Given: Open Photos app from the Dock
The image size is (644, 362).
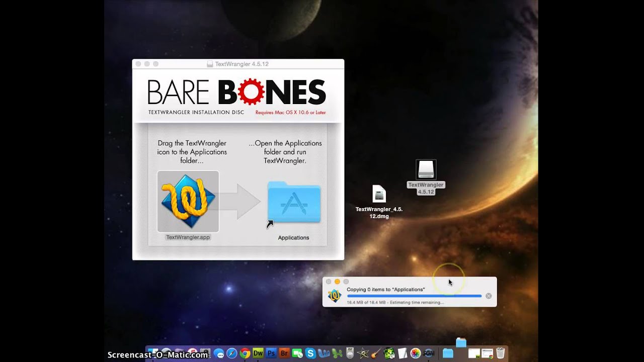Looking at the screenshot, I should tap(415, 353).
